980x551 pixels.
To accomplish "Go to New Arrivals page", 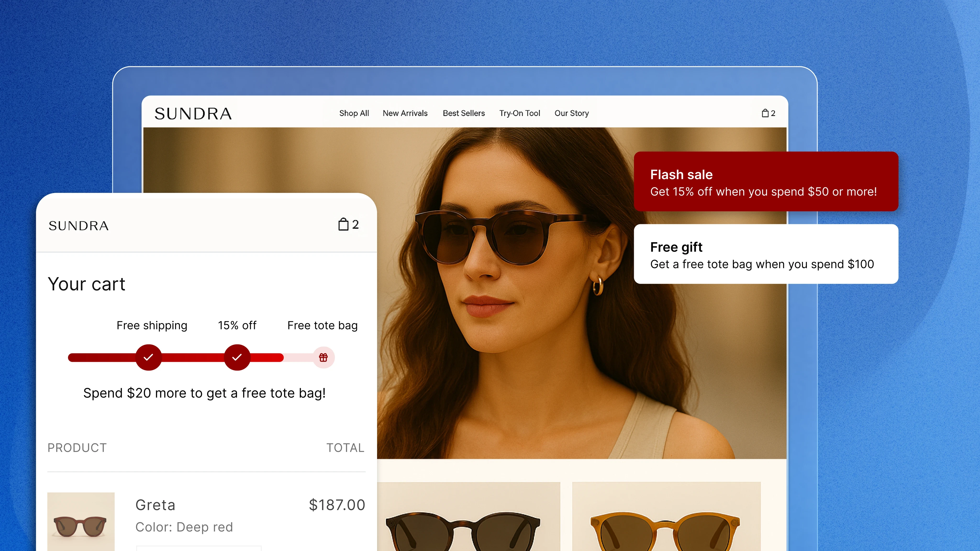I will point(405,113).
